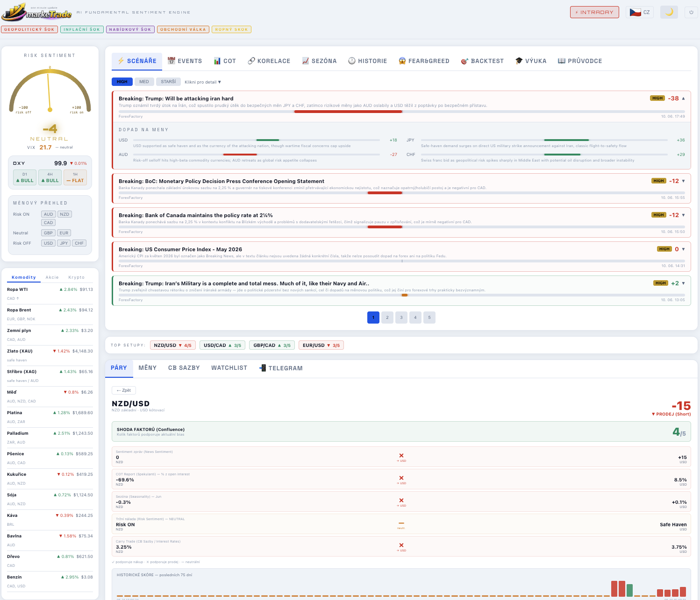Enable Inflační šok scenario
The image size is (700, 600).
pos(82,29)
